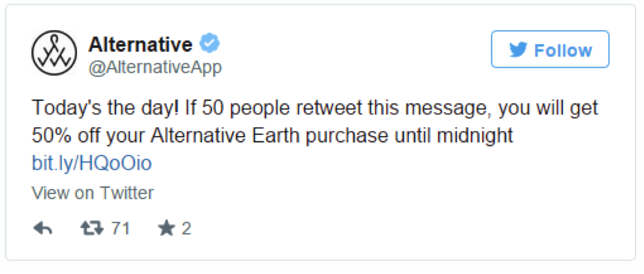Image resolution: width=644 pixels, height=274 pixels.
Task: Click the word "Follow" in the button
Action: [563, 50]
